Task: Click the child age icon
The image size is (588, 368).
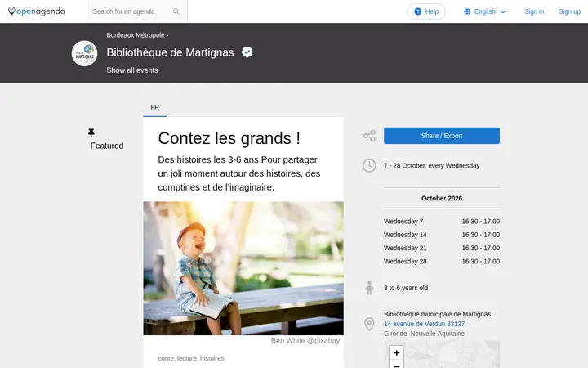Action: (x=369, y=288)
